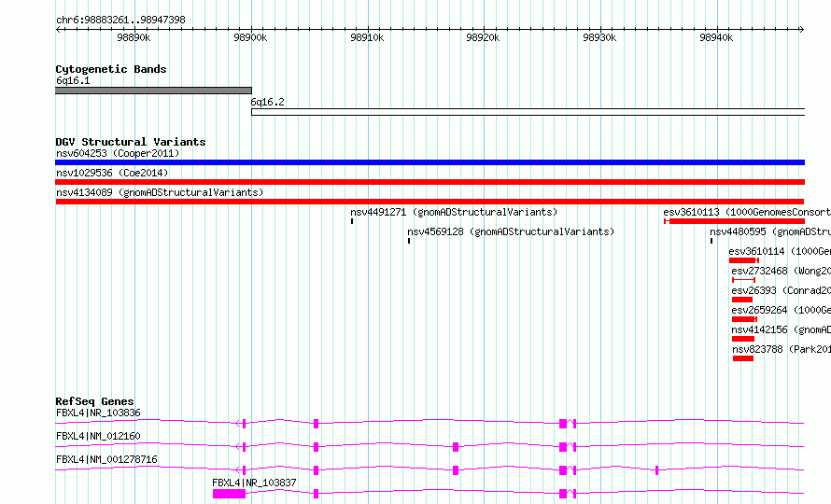Select the red nsv1029536 Coe2014 bar

[x=430, y=182]
